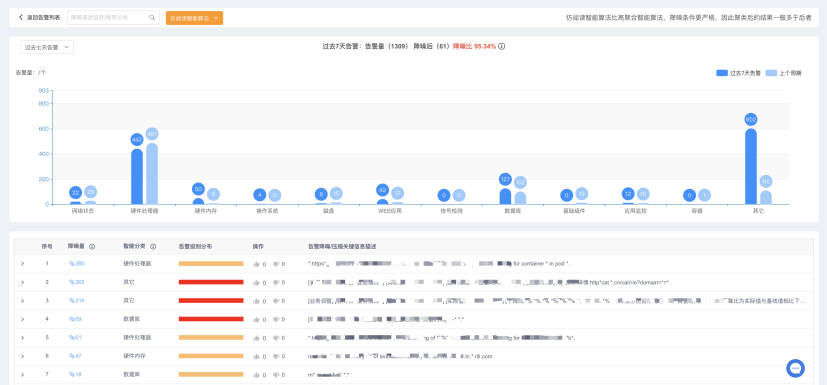The height and width of the screenshot is (385, 827).
Task: Thumbs down row 5
Action: pos(275,338)
